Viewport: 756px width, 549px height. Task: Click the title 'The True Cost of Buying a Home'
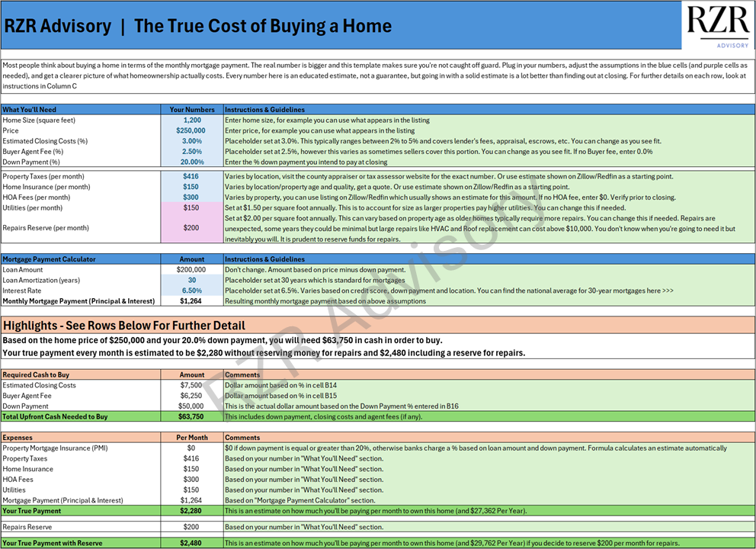263,26
